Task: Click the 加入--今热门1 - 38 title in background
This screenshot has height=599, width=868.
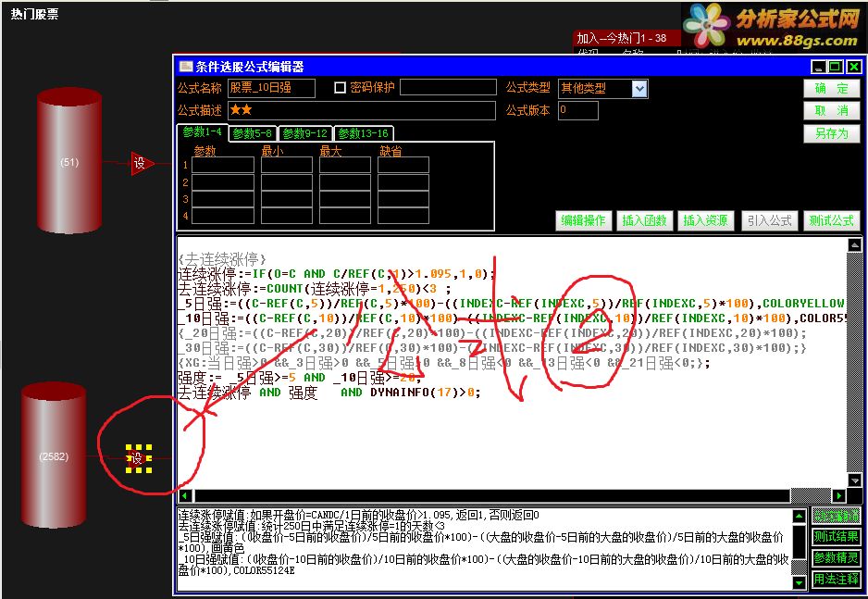Action: pyautogui.click(x=621, y=38)
